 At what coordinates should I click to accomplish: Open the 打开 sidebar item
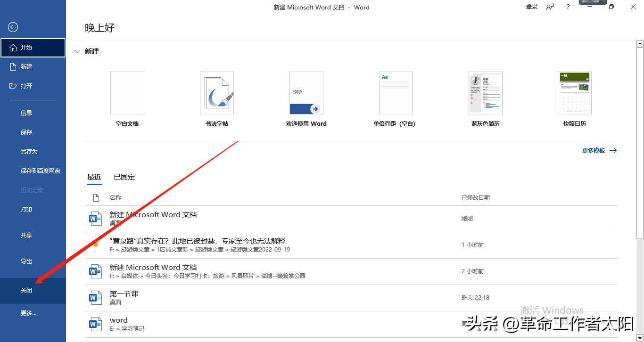coord(33,86)
